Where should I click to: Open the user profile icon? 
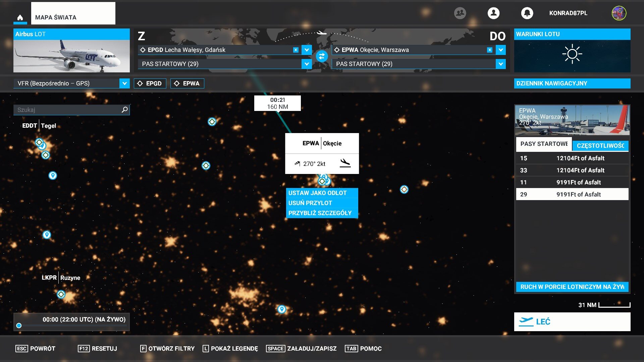(x=493, y=13)
